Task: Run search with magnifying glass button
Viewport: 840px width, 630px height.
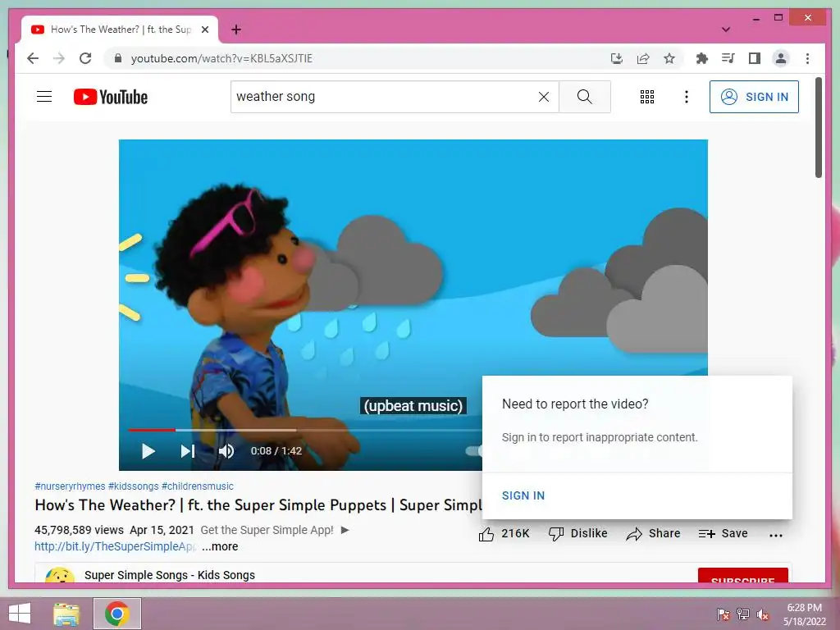Action: (x=584, y=97)
